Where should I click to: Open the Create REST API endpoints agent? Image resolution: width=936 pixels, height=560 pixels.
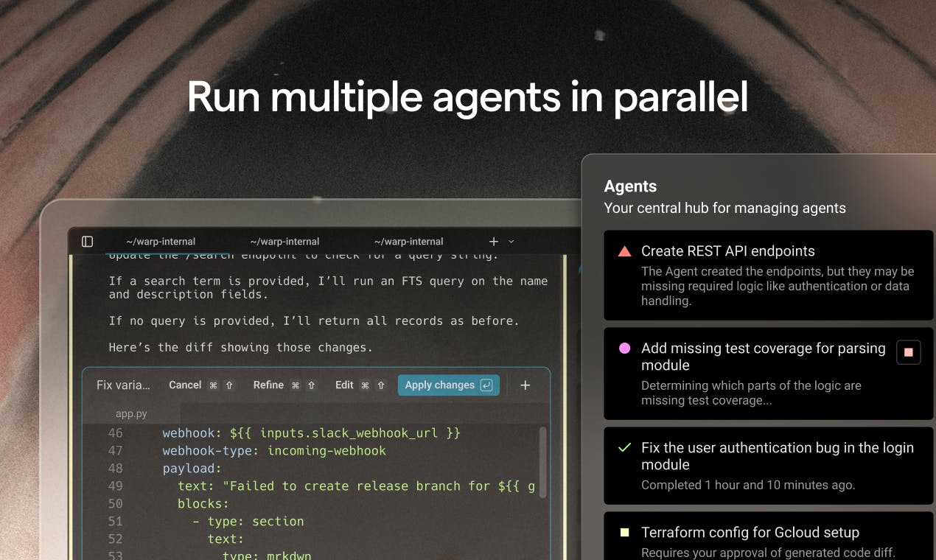pyautogui.click(x=769, y=275)
